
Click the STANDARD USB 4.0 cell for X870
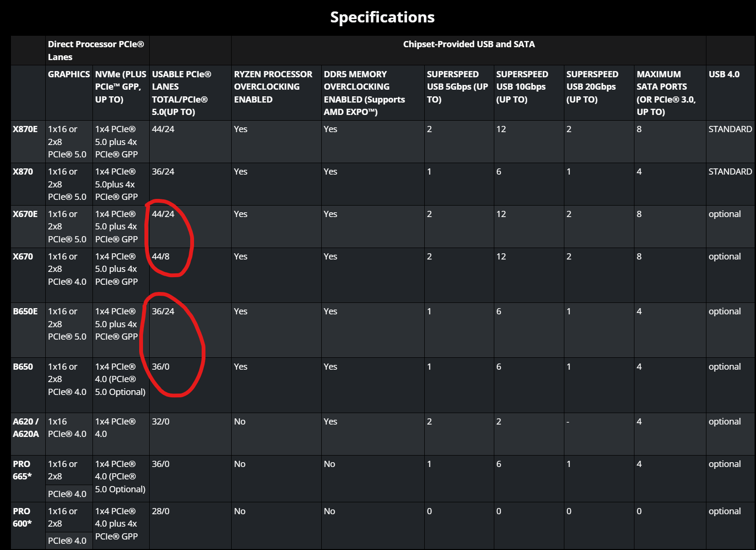tap(730, 172)
